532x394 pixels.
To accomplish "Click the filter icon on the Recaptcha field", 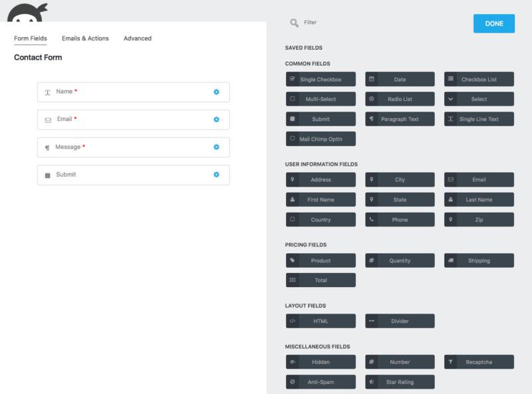I will click(452, 361).
